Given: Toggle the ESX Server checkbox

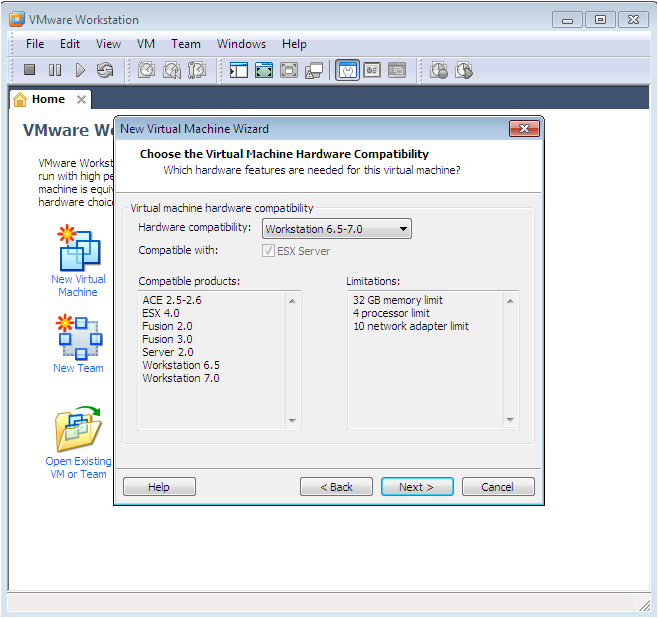Looking at the screenshot, I should 269,251.
